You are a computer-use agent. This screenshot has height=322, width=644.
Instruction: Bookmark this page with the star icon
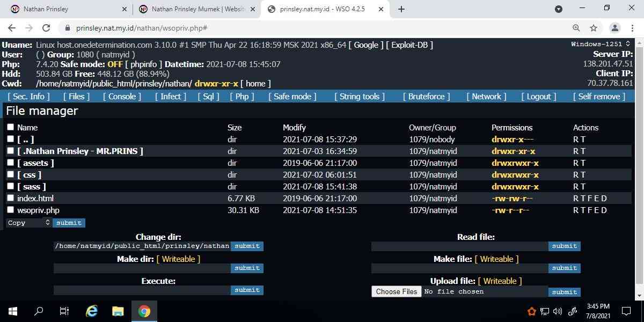(594, 28)
